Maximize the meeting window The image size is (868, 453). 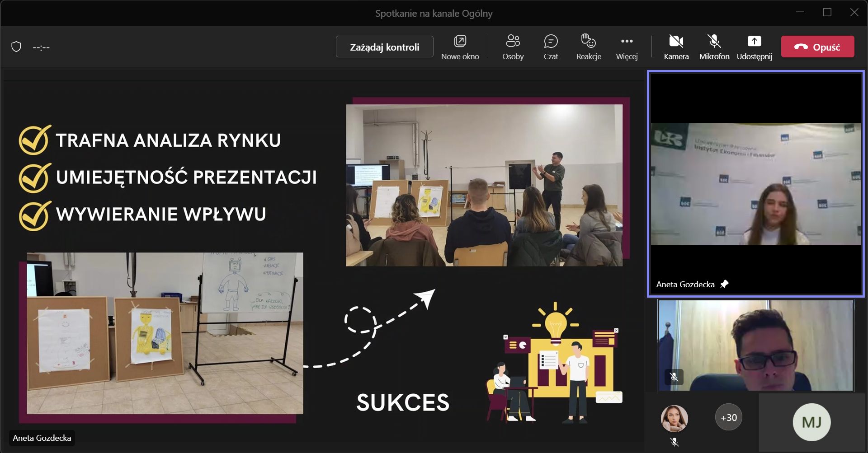[827, 13]
